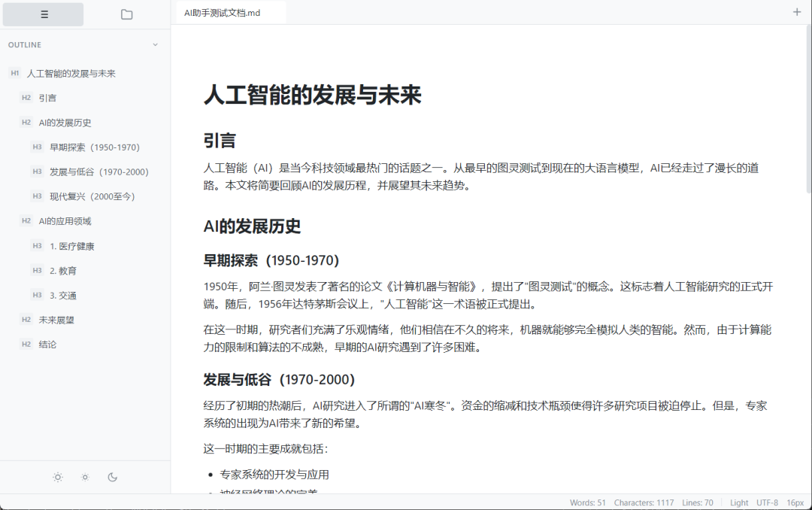Jump to outline heading 人工智能的发展与未来
The width and height of the screenshot is (812, 510).
pyautogui.click(x=71, y=74)
